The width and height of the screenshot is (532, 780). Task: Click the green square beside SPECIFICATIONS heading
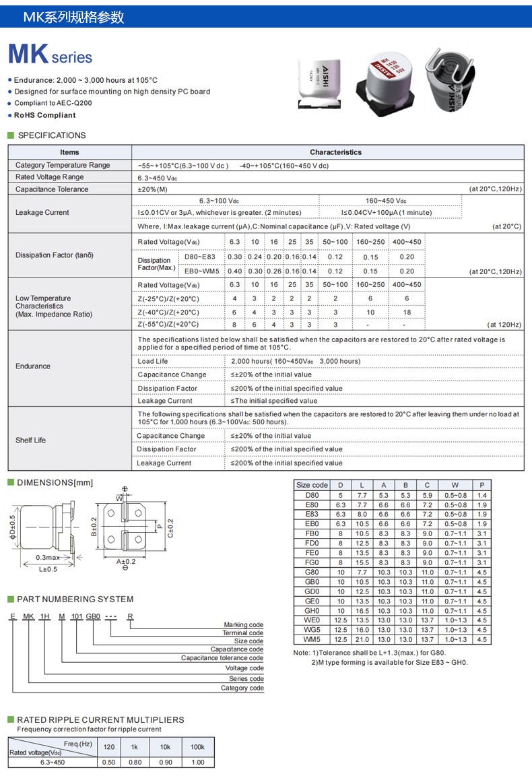click(x=11, y=135)
